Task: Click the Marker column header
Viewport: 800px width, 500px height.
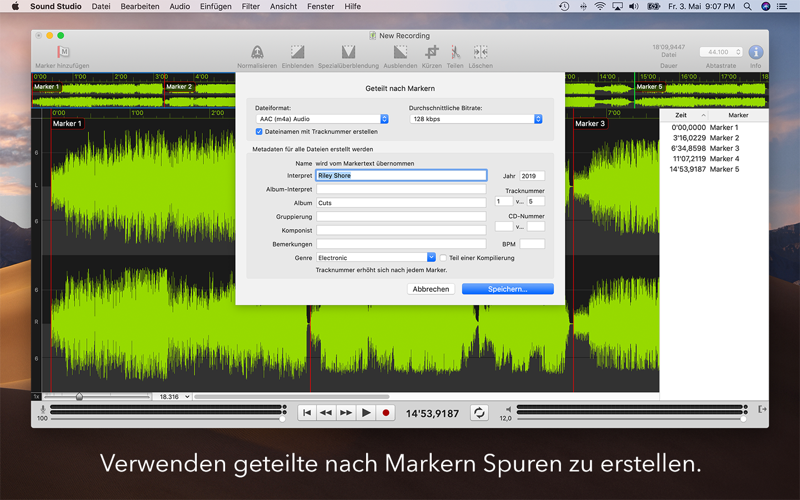Action: click(x=738, y=115)
